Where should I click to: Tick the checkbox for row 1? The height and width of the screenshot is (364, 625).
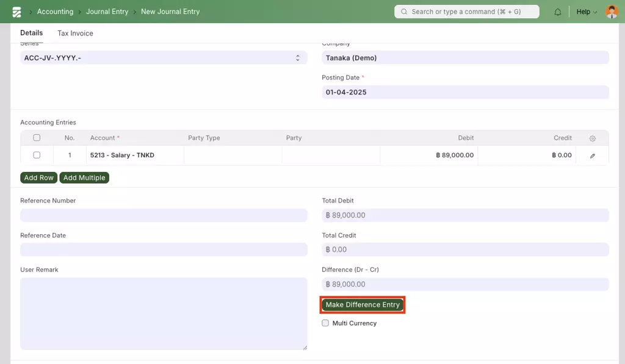tap(37, 155)
